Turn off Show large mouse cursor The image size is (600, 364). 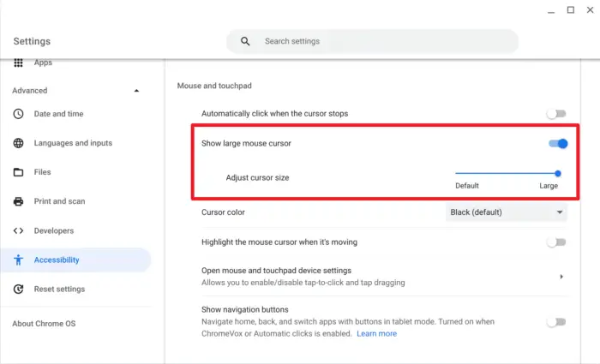tap(558, 143)
